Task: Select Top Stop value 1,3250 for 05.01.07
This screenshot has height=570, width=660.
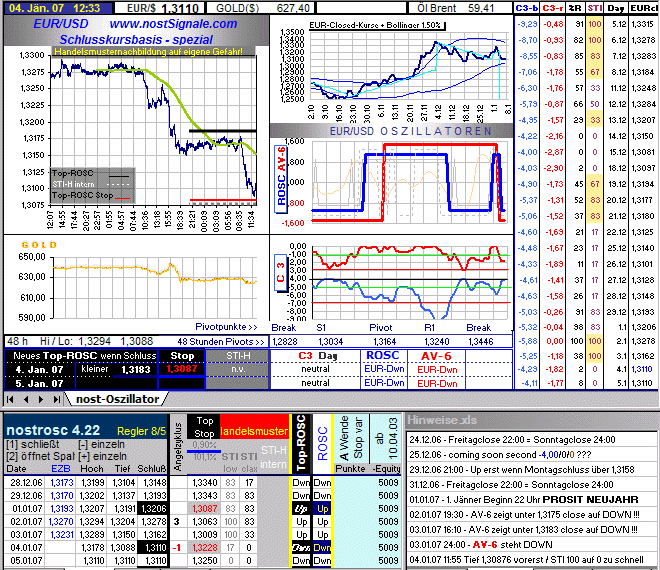Action: point(205,561)
